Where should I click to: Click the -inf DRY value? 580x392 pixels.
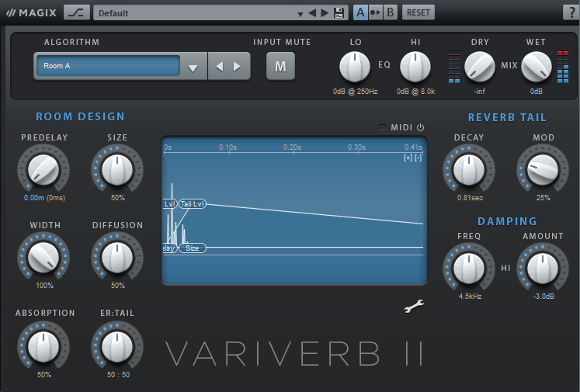click(480, 92)
